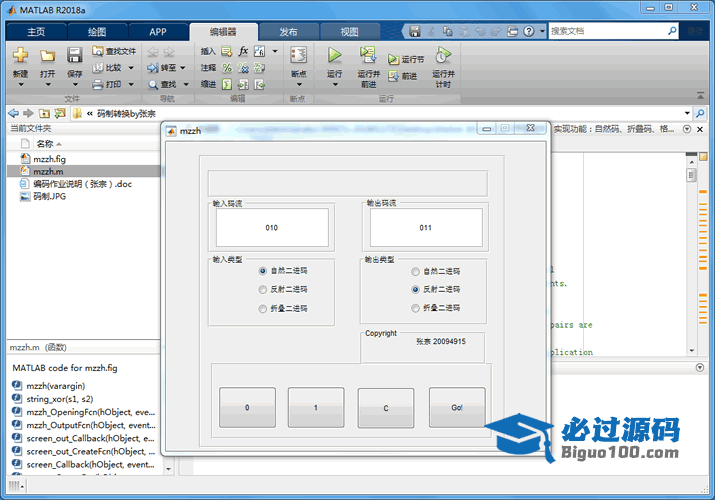Viewport: 715px width, 500px height.
Task: Click the up one folder icon
Action: (44, 113)
